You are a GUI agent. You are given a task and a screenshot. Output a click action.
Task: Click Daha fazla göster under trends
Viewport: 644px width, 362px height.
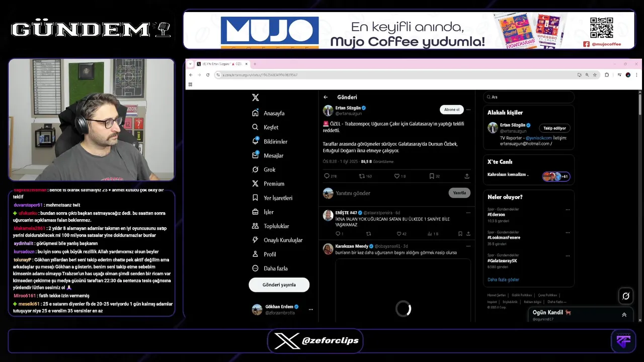[x=503, y=280]
